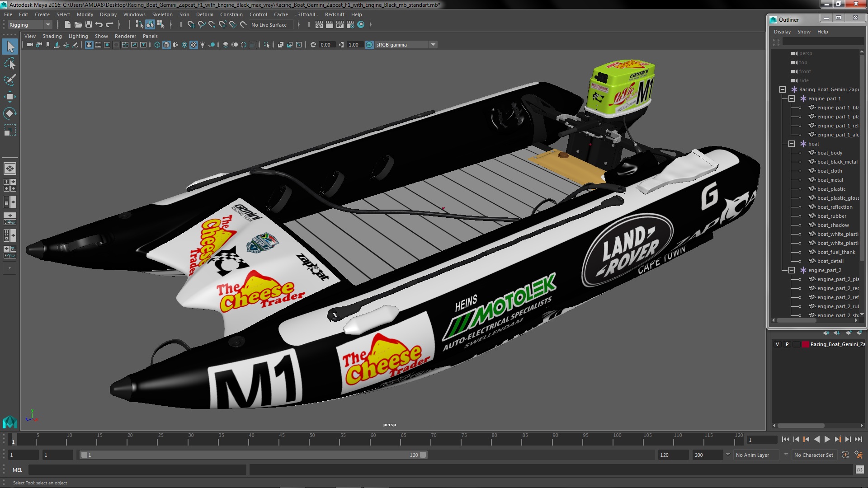
Task: Open Render Settings icon
Action: 350,25
